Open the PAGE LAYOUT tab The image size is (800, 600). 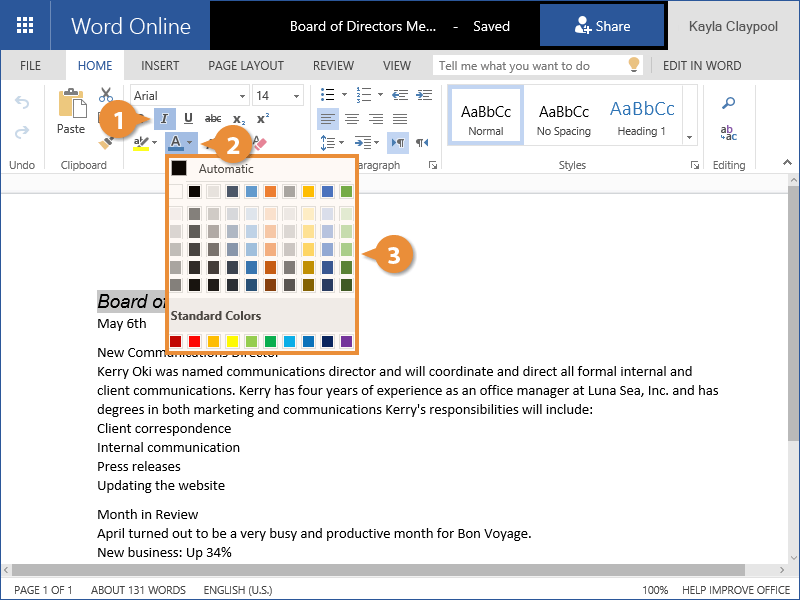[246, 66]
